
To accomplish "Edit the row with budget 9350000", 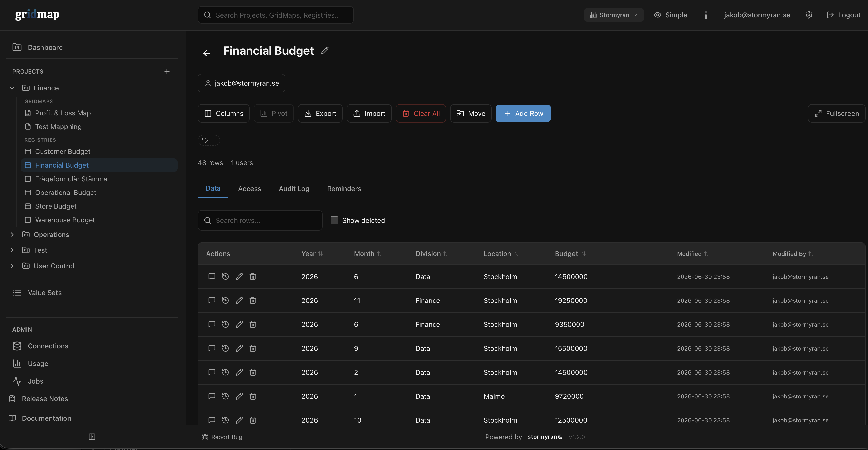I will click(239, 324).
